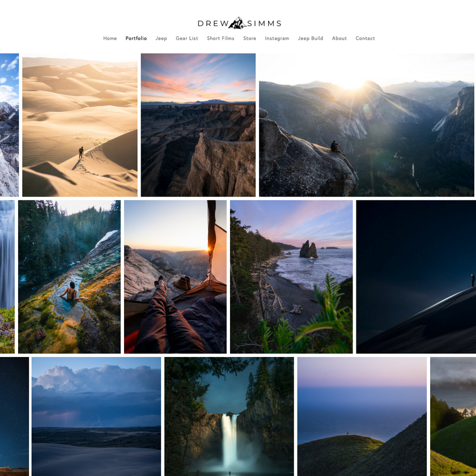476x476 pixels.
Task: Open the Short Films section
Action: pyautogui.click(x=220, y=38)
